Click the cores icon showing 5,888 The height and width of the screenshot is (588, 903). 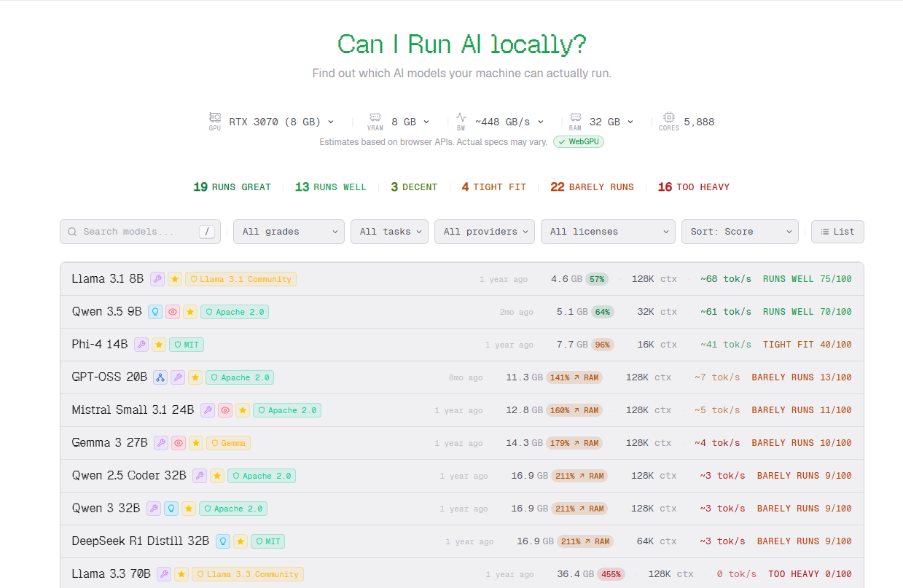(668, 119)
